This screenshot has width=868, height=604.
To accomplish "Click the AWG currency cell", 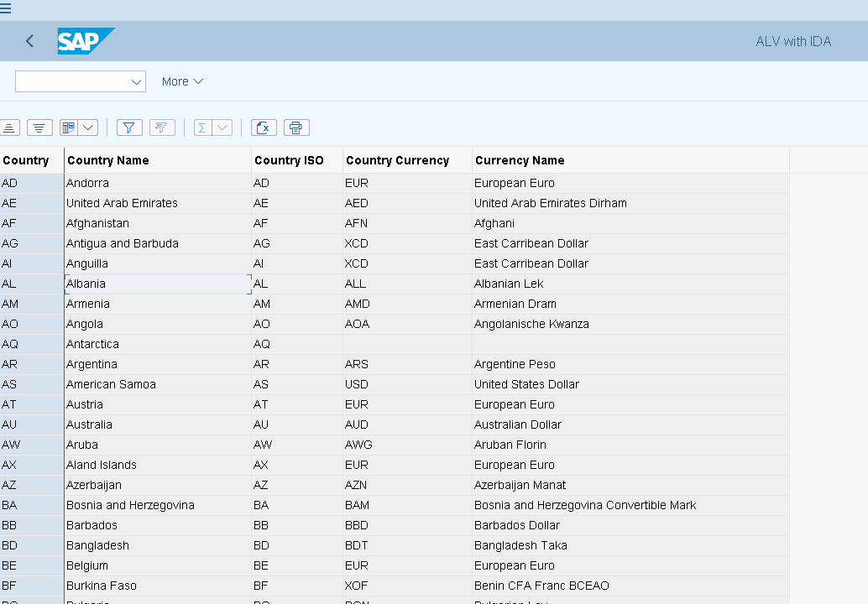I will pos(407,445).
